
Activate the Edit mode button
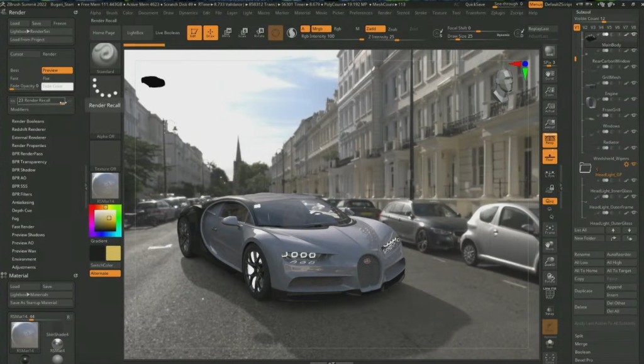194,33
